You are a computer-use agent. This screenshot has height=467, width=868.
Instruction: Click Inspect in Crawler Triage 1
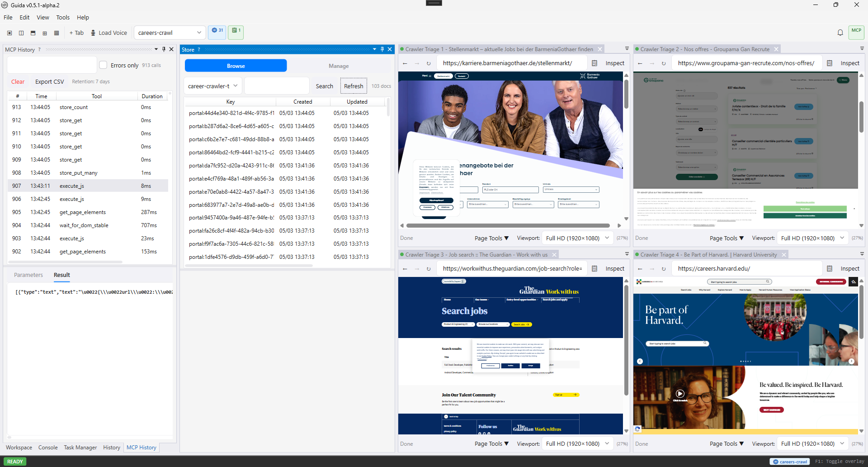click(x=615, y=63)
